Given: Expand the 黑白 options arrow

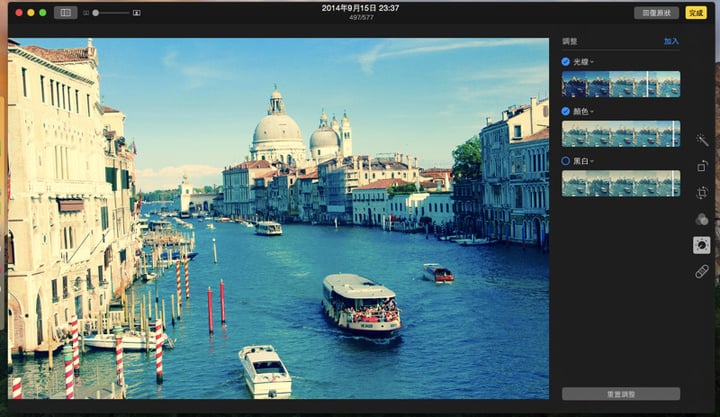Looking at the screenshot, I should 590,160.
